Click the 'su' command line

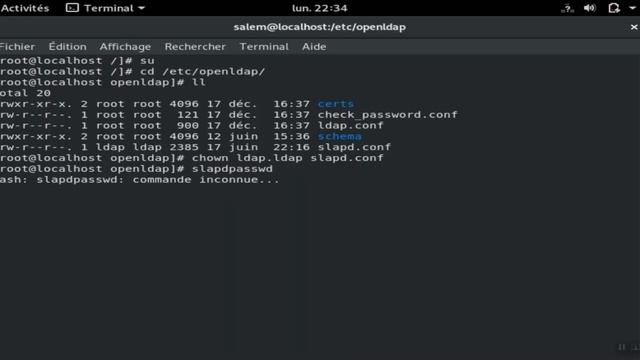point(147,61)
